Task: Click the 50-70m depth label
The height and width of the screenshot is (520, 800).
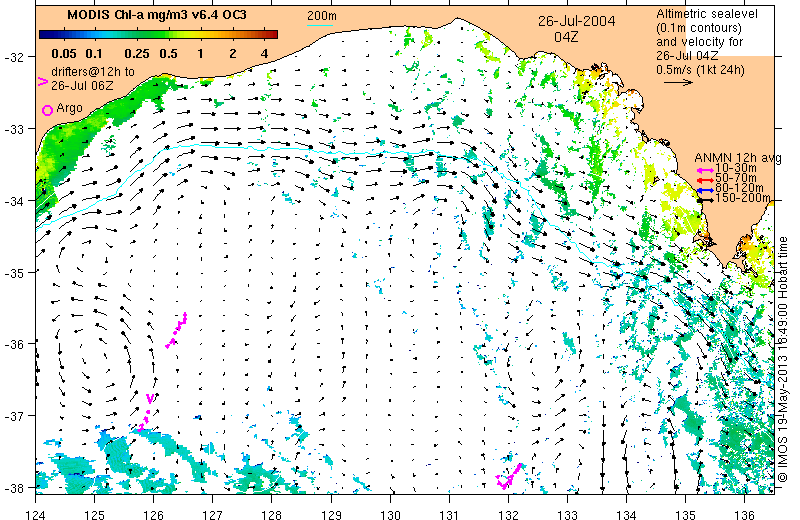Action: click(x=736, y=178)
